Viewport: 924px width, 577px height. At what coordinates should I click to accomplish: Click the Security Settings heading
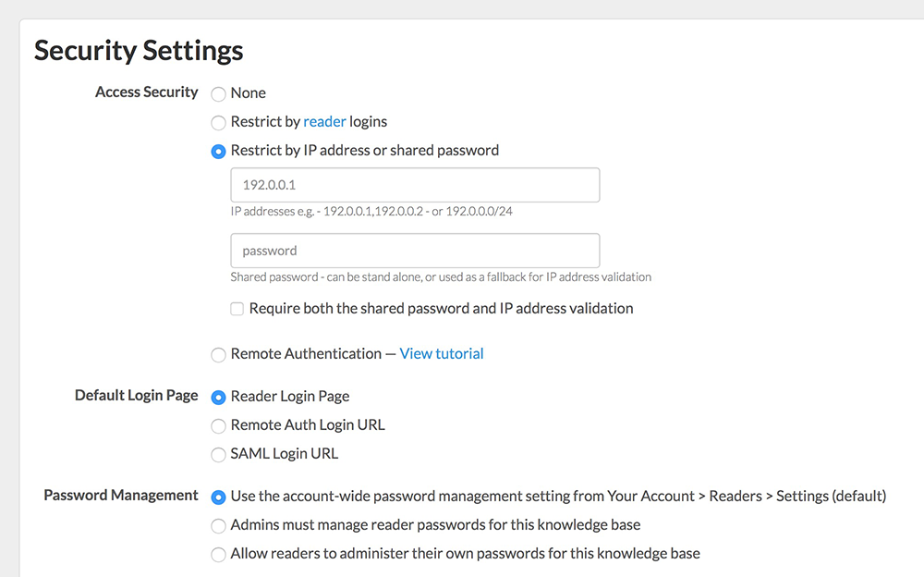(x=139, y=50)
